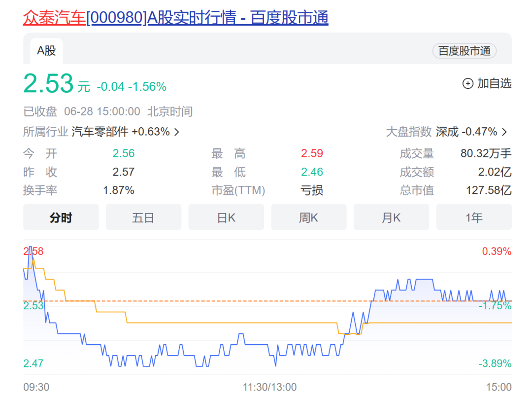Click the 09:30 time axis label
The height and width of the screenshot is (397, 532).
click(36, 387)
